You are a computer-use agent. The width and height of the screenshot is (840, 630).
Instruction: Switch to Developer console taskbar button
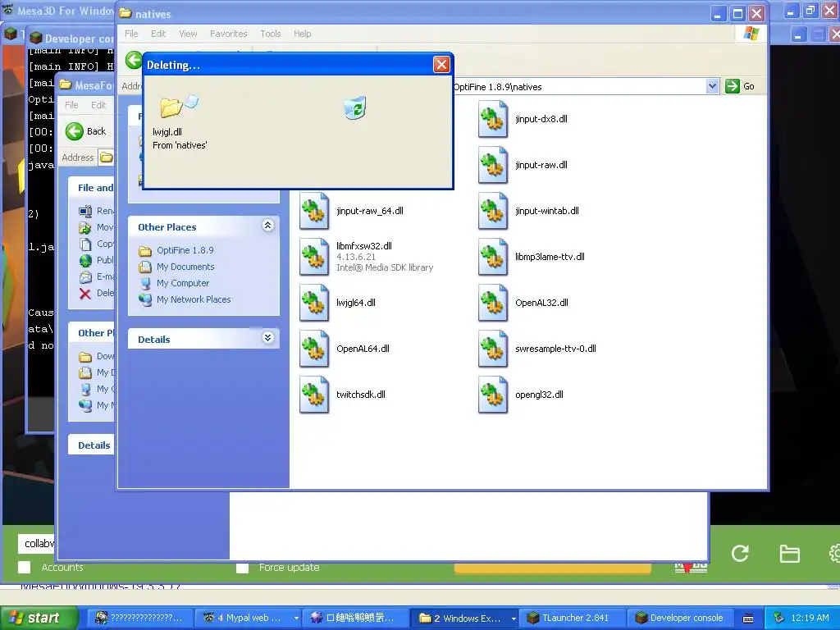[679, 619]
